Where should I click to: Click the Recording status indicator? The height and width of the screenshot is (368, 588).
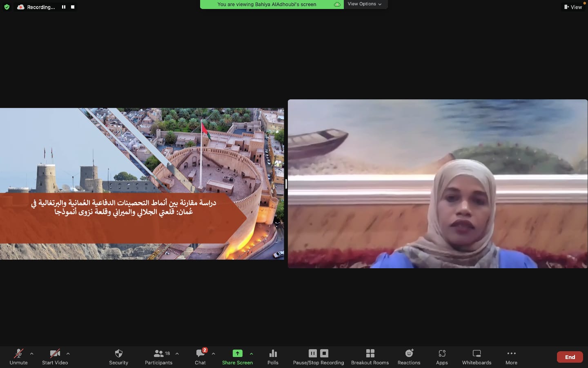click(x=36, y=7)
